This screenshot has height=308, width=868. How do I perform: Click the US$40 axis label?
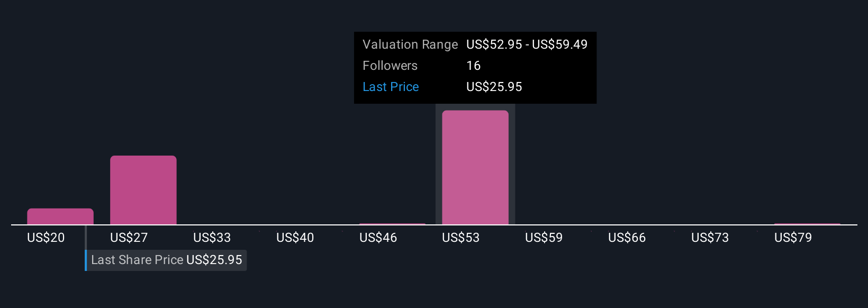pyautogui.click(x=295, y=238)
